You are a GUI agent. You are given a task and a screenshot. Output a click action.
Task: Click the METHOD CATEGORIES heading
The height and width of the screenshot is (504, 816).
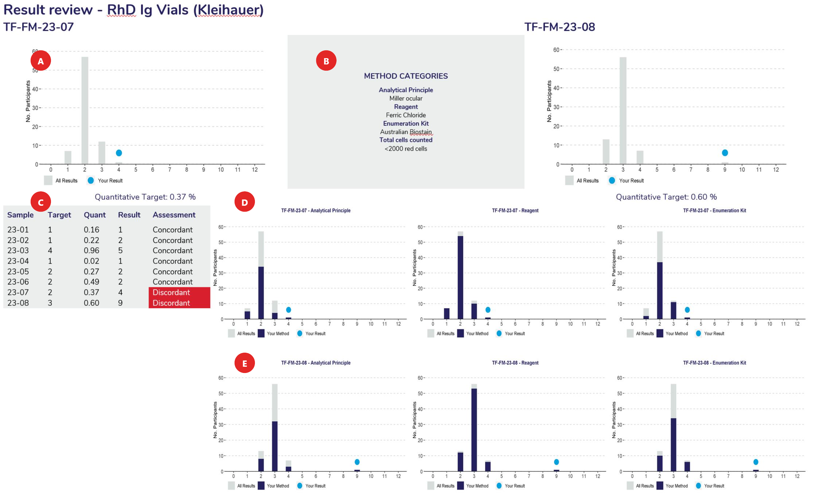click(406, 76)
